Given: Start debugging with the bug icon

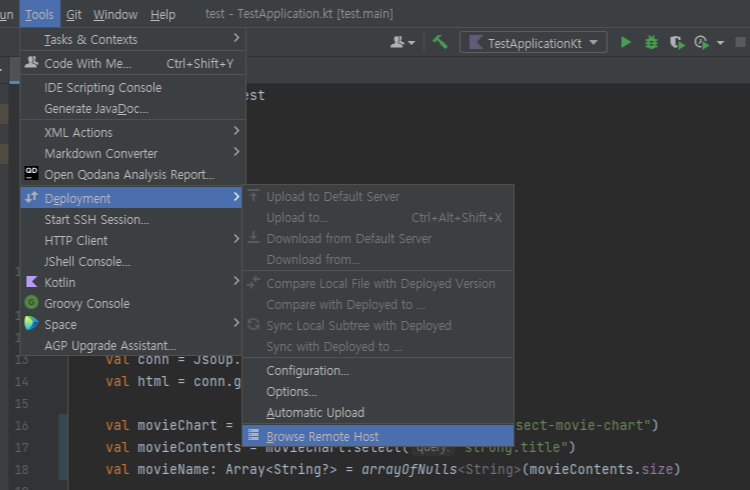Looking at the screenshot, I should tap(651, 43).
